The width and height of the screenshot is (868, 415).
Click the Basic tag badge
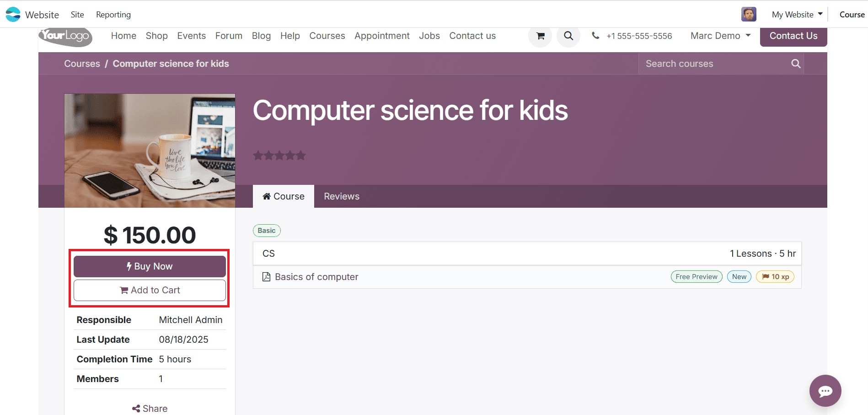pyautogui.click(x=267, y=231)
